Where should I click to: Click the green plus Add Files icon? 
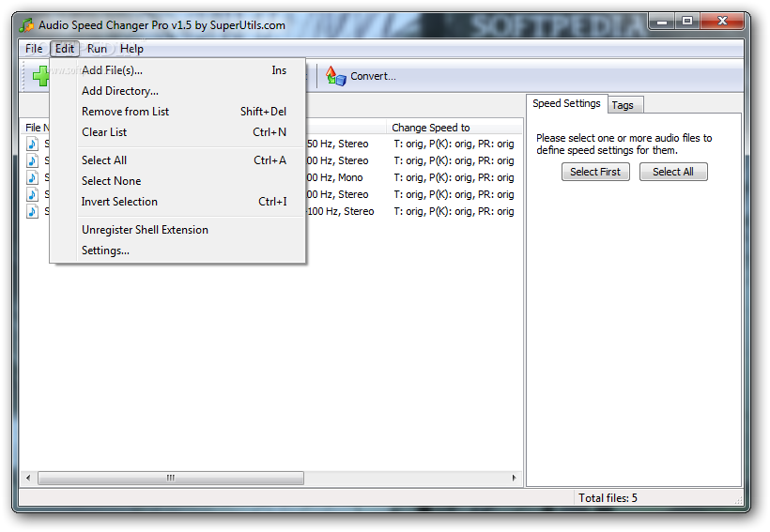(40, 76)
